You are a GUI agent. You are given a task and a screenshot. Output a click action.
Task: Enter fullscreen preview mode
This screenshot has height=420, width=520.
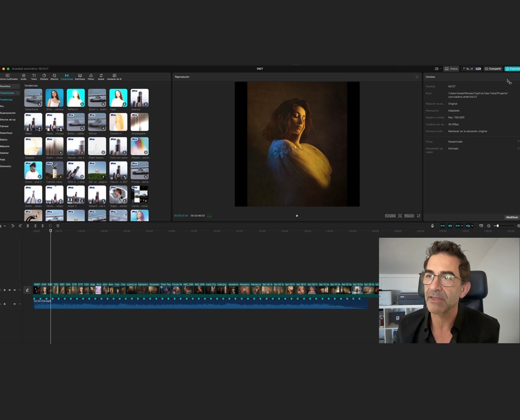[419, 216]
